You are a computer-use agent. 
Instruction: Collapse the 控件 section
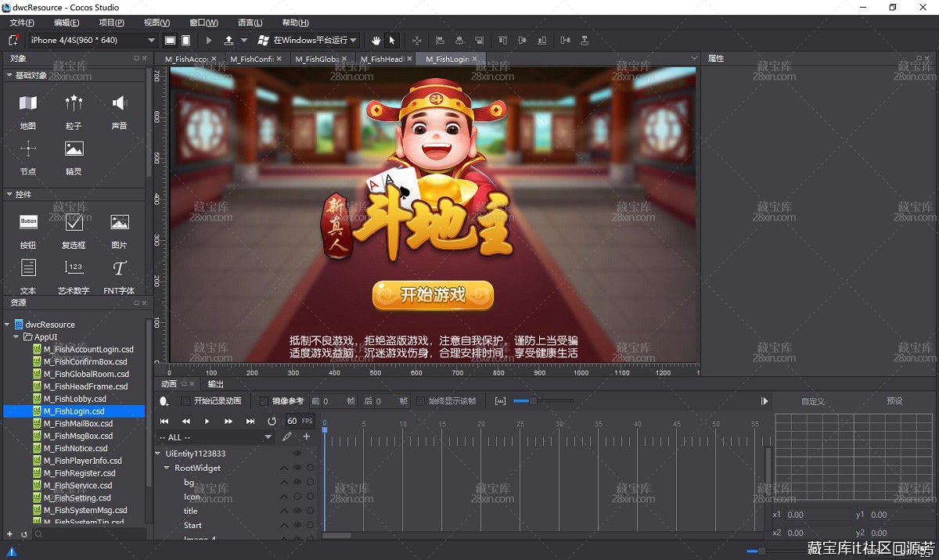click(x=9, y=194)
